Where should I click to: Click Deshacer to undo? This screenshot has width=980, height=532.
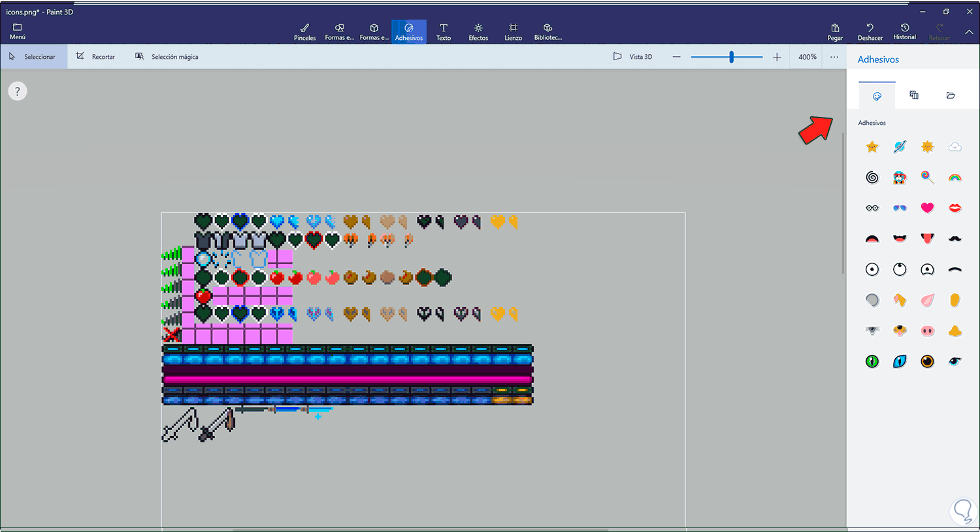[870, 32]
